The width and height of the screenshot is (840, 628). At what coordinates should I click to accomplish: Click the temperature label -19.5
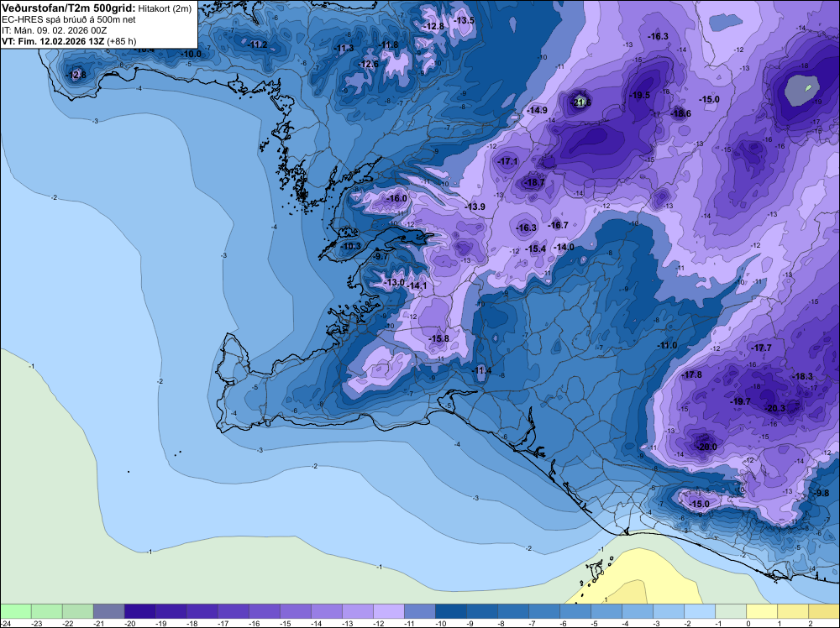(x=639, y=96)
